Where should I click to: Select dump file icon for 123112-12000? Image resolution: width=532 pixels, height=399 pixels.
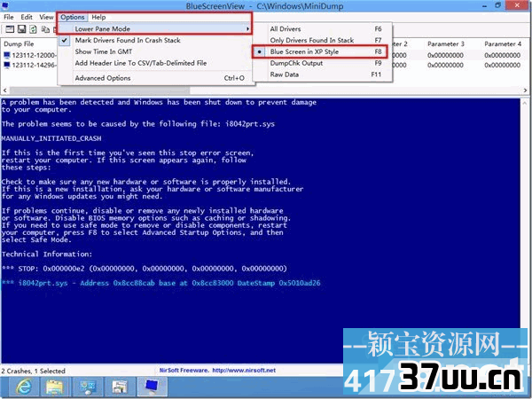(6, 55)
